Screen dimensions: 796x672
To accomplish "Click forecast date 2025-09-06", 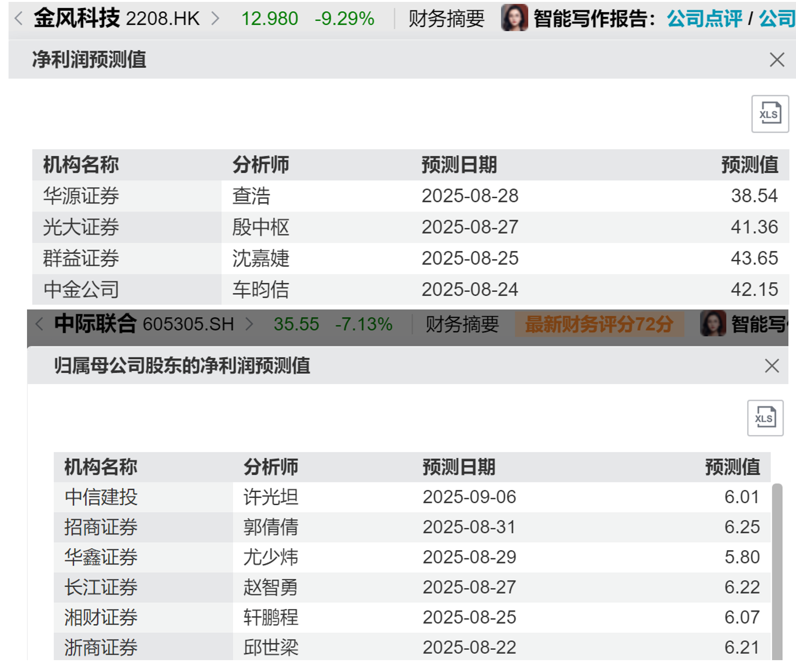I will pos(469,497).
